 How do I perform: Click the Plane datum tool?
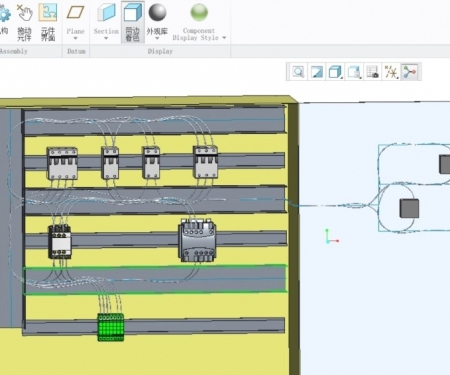click(x=76, y=22)
